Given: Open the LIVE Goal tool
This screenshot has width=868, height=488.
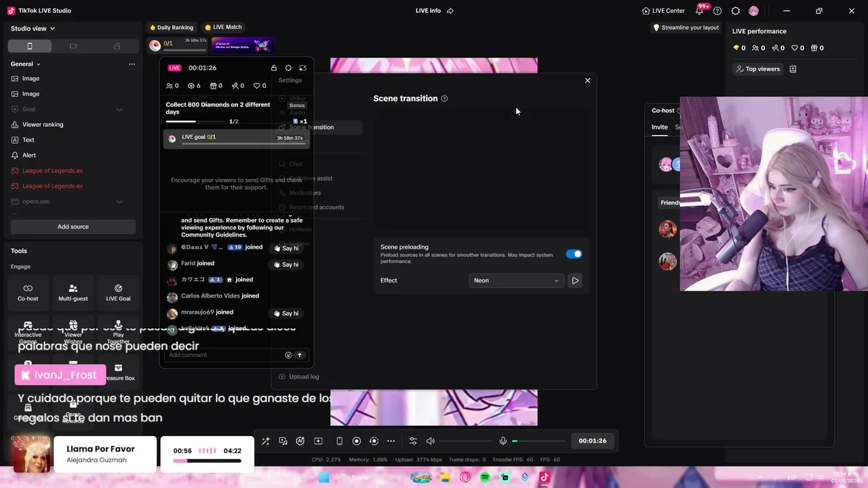Looking at the screenshot, I should pyautogui.click(x=118, y=292).
